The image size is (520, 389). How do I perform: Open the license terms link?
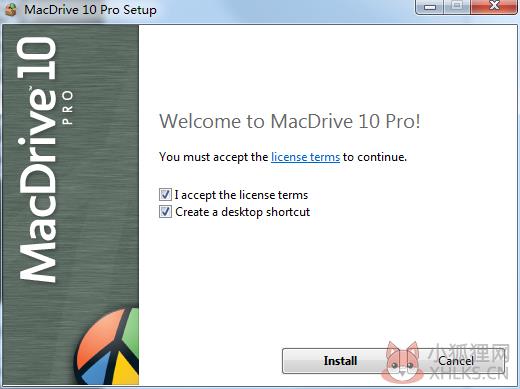pos(305,157)
